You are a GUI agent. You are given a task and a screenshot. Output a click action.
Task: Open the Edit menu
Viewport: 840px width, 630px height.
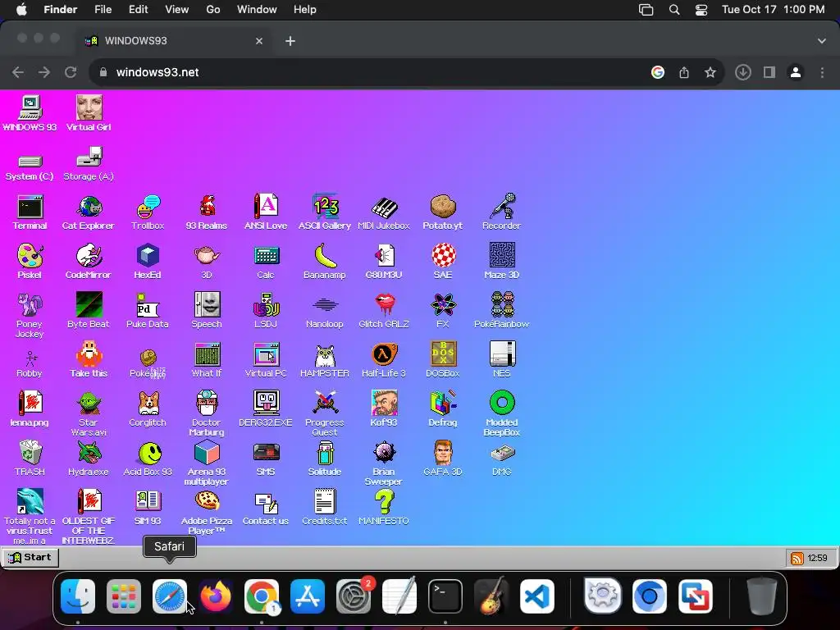(x=138, y=10)
